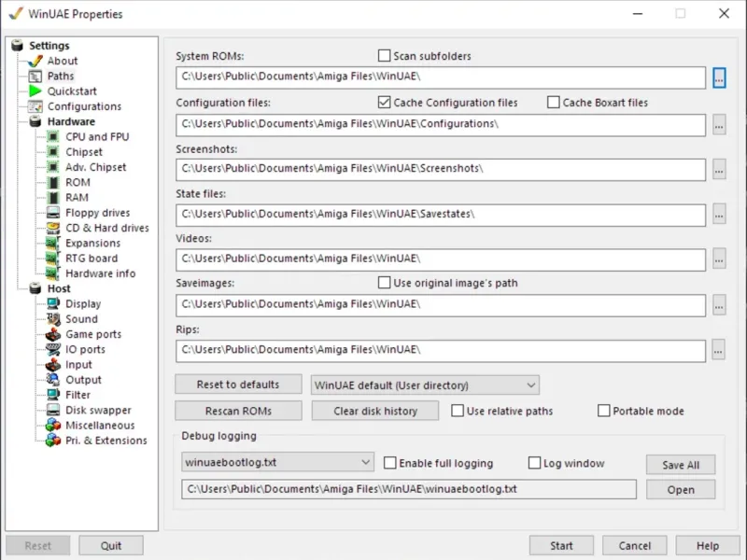Click the RAM chip icon
Image resolution: width=747 pixels, height=560 pixels.
point(53,198)
